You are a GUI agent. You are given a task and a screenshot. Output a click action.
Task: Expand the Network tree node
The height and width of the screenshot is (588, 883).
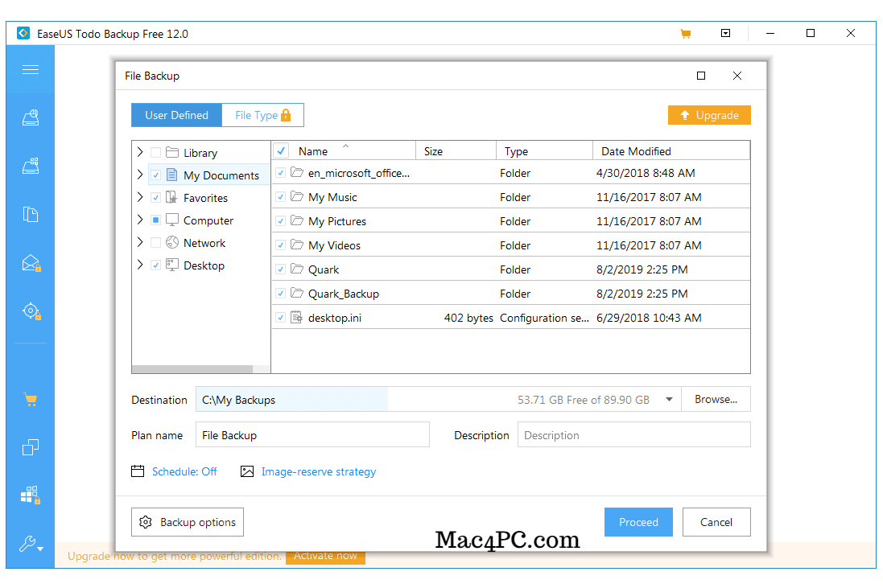(x=140, y=242)
